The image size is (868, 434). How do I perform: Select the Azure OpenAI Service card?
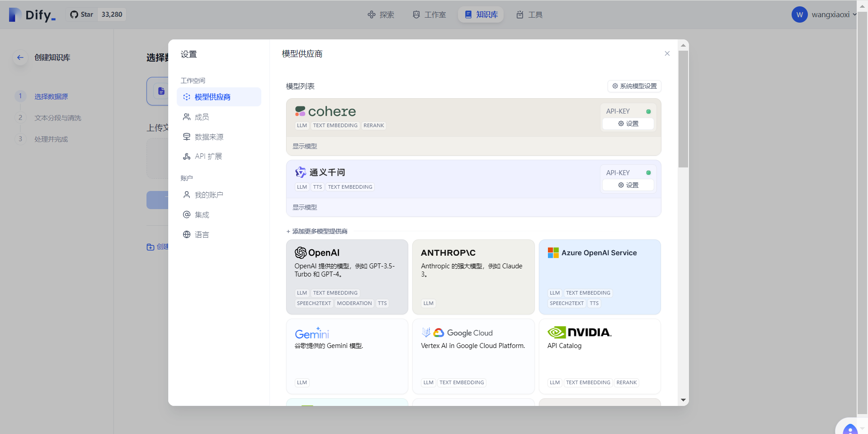point(600,277)
